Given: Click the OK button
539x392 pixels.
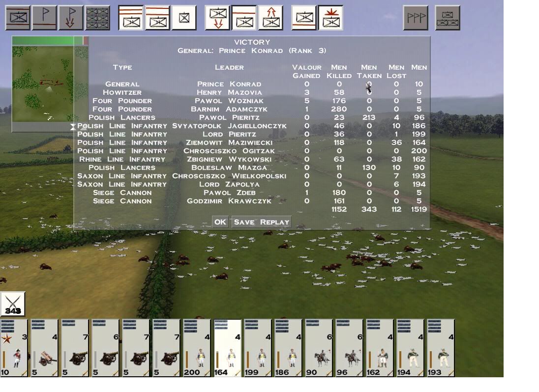Looking at the screenshot, I should tap(220, 222).
